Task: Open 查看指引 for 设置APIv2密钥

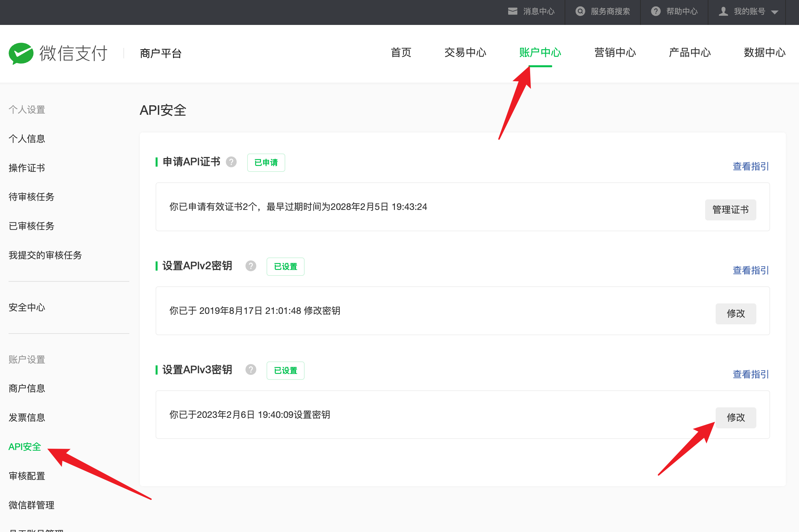Action: tap(751, 270)
